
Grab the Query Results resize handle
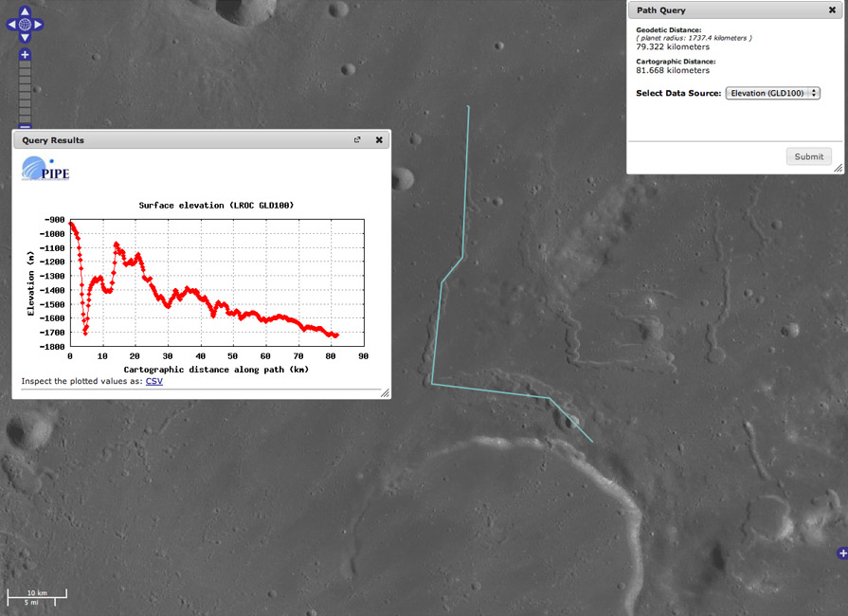tap(385, 392)
